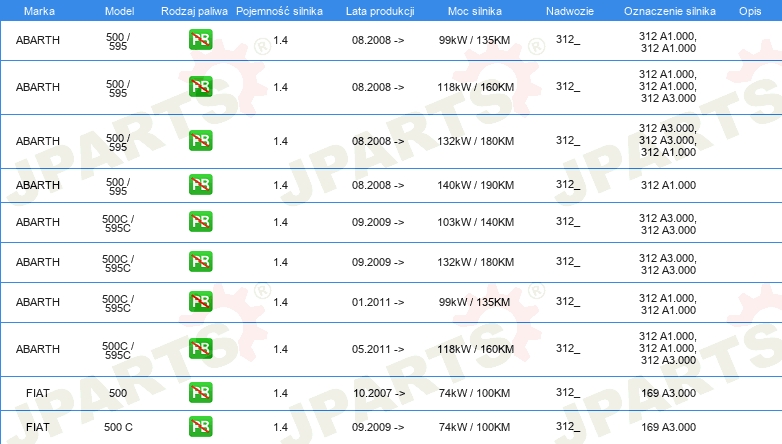Image resolution: width=782 pixels, height=444 pixels.
Task: Click ABARTH brand cell in the 140KM row
Action: pyautogui.click(x=37, y=222)
